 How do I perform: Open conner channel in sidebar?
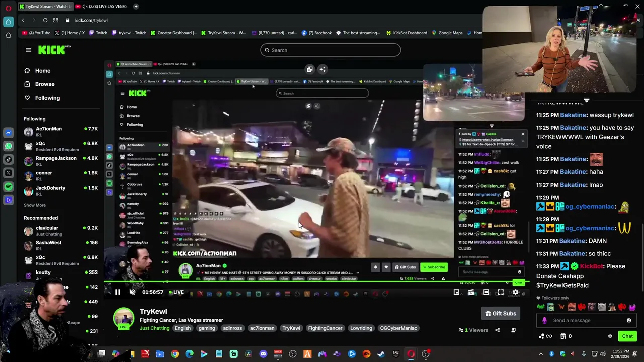60,176
